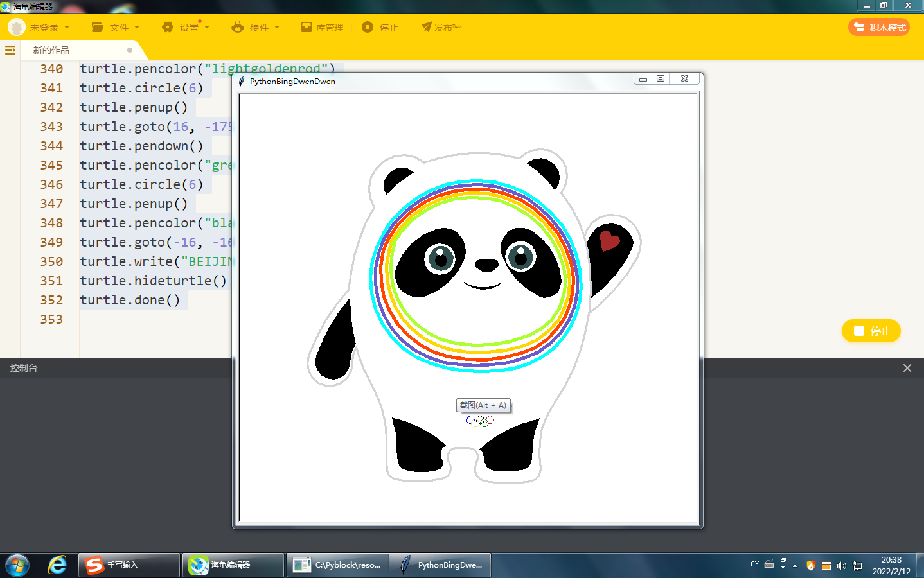The width and height of the screenshot is (924, 578).
Task: Click the turtle.penup() code on line 347
Action: (x=134, y=204)
